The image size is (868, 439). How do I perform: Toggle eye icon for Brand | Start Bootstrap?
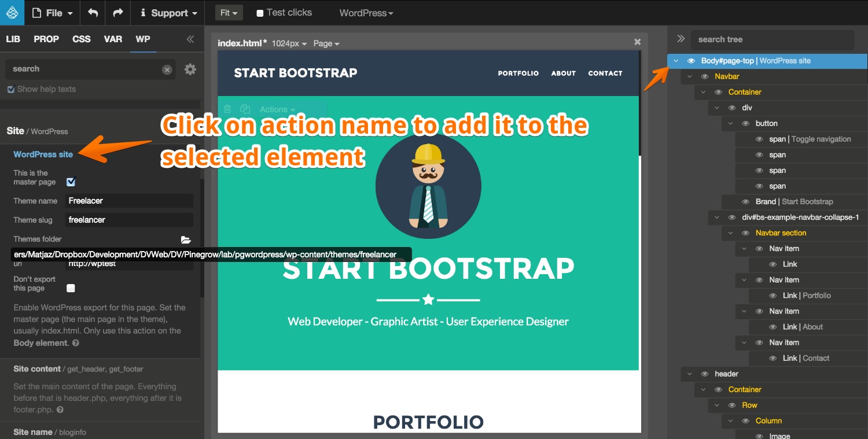pos(746,201)
